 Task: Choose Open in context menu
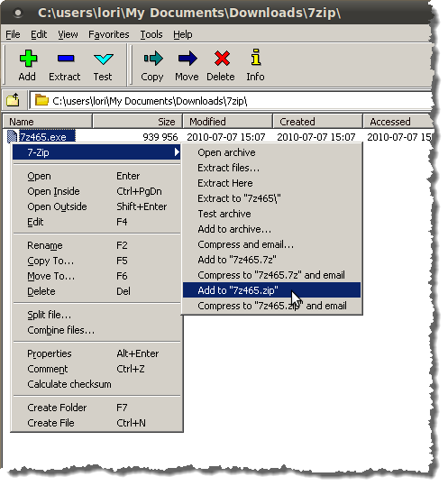pos(96,176)
